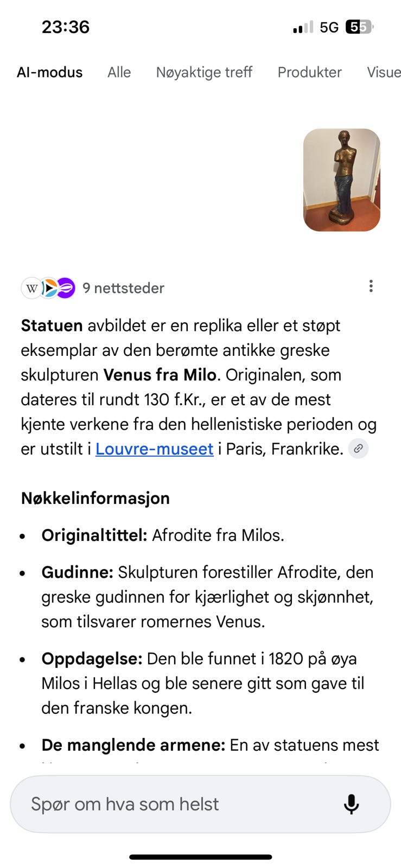Select the Nøyaktige treff filter

pyautogui.click(x=204, y=72)
